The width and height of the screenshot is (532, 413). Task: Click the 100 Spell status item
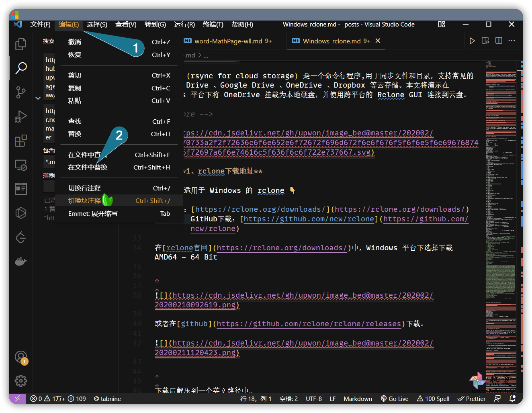click(x=433, y=399)
